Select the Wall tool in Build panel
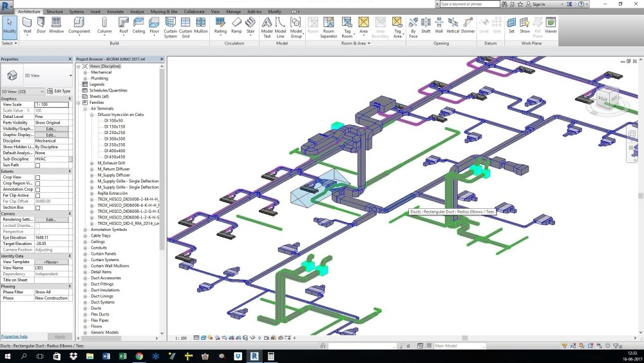This screenshot has width=644, height=363. pyautogui.click(x=27, y=26)
